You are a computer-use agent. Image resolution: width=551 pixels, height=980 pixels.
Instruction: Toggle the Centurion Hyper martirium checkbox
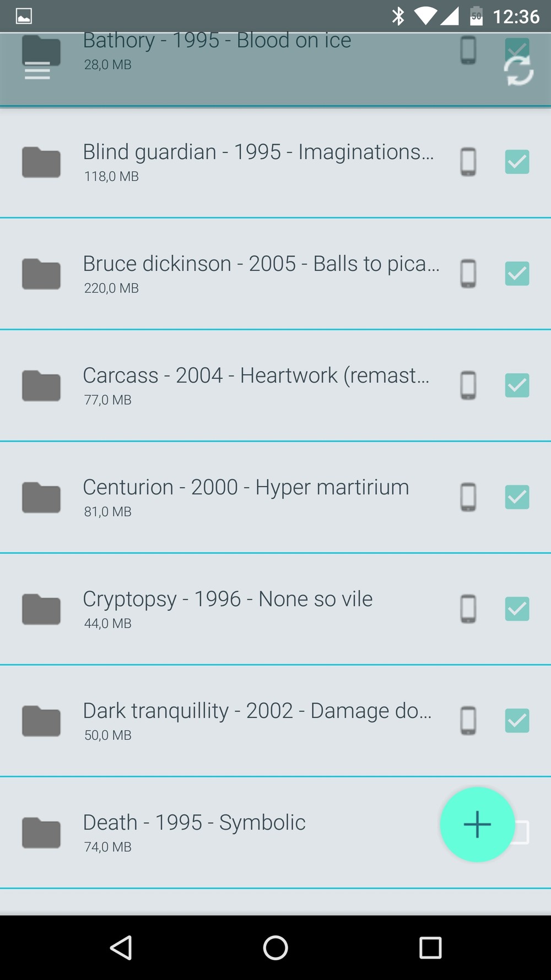[x=517, y=497]
